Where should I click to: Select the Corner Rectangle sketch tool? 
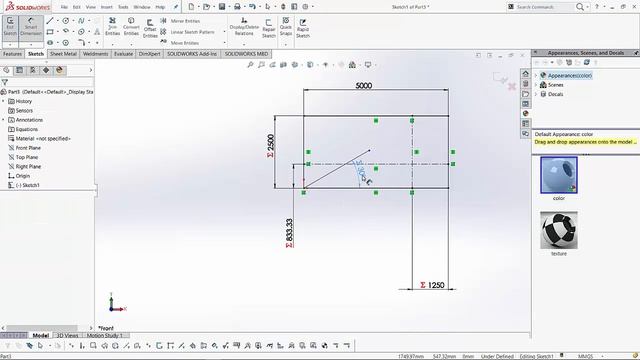click(50, 31)
